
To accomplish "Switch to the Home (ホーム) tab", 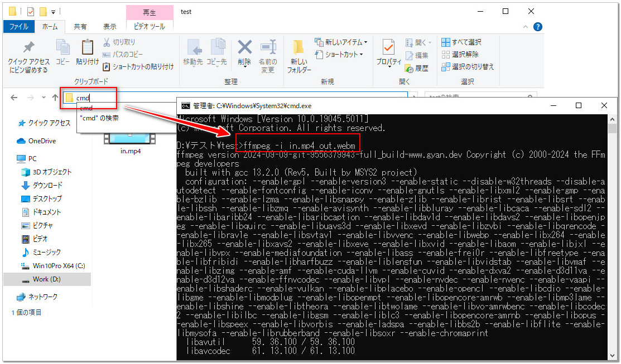I will click(x=50, y=27).
